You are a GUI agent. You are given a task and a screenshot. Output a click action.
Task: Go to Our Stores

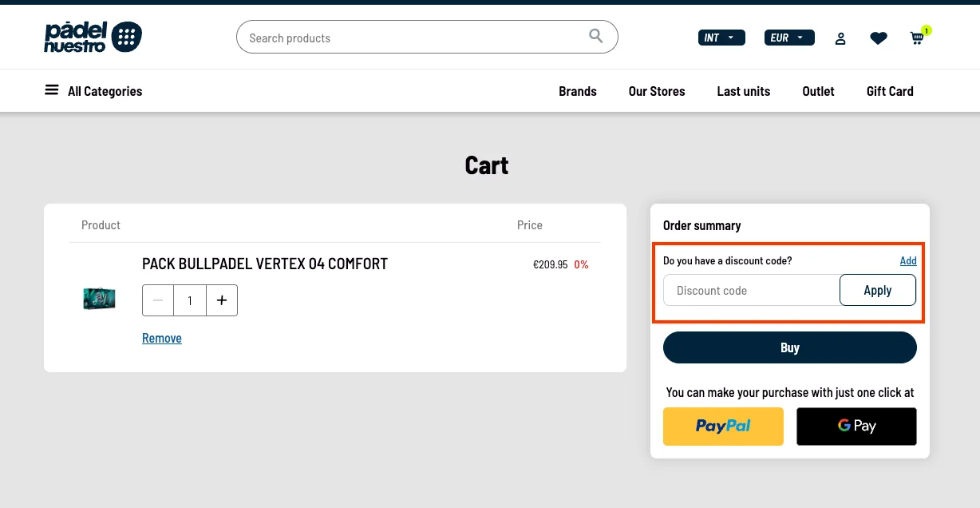656,91
